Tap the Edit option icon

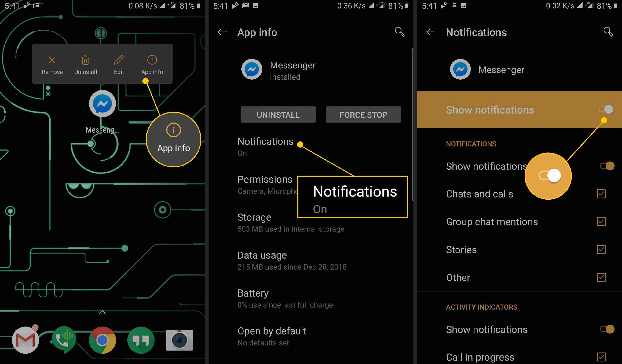tap(118, 60)
